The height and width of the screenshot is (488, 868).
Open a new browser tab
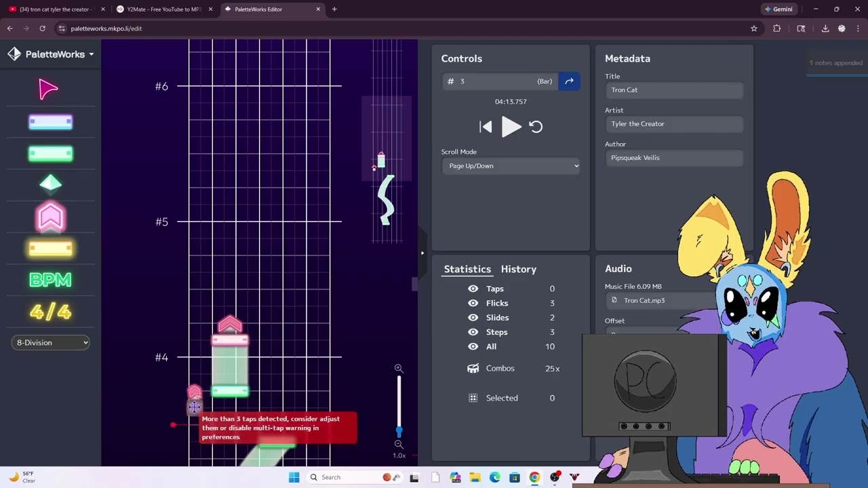pos(334,9)
